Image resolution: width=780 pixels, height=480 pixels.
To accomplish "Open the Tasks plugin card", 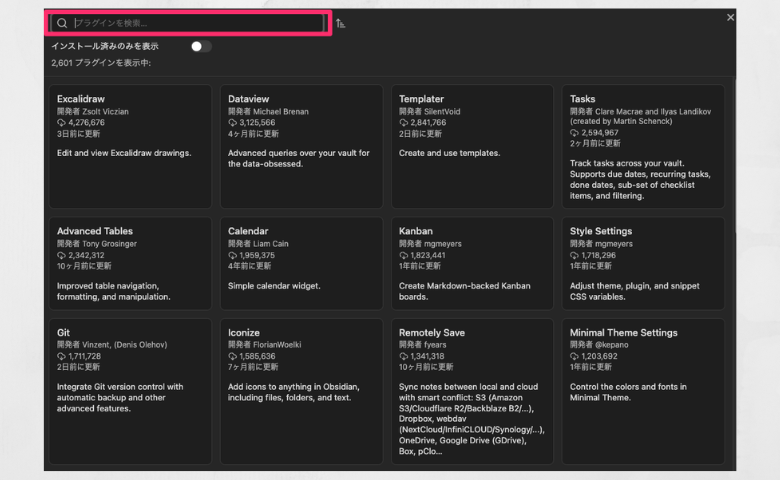I will 643,146.
